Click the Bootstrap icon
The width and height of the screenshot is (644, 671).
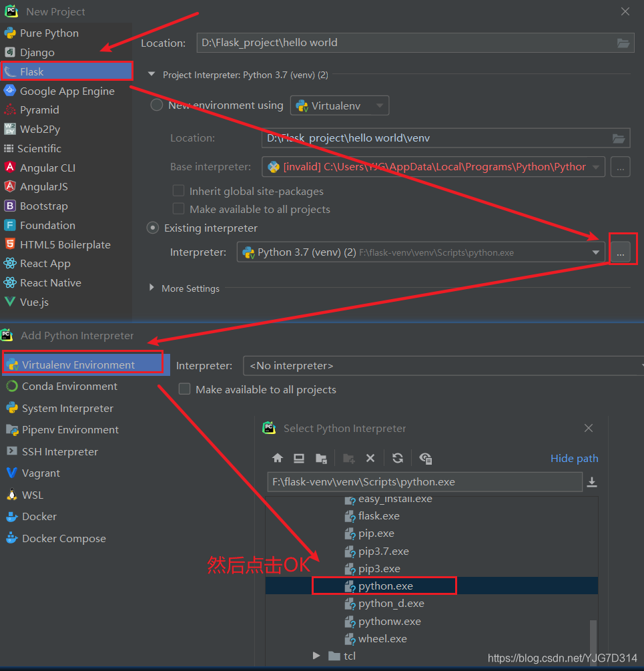(x=10, y=206)
